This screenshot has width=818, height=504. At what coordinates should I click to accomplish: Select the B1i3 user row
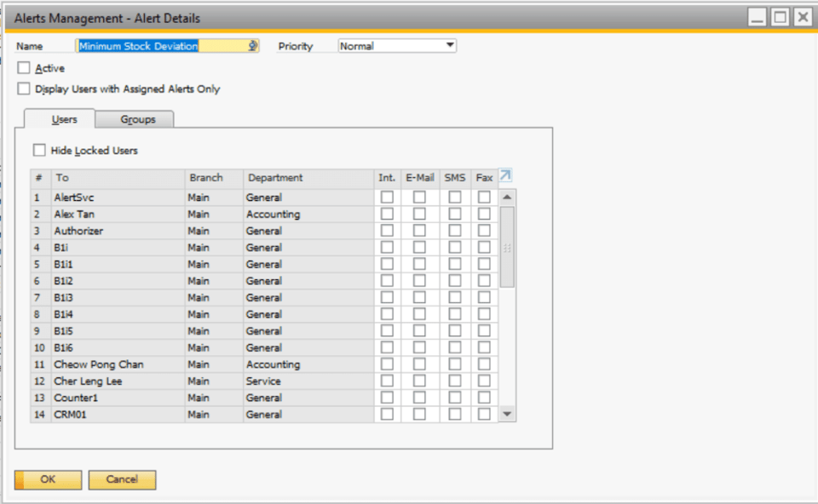pyautogui.click(x=264, y=298)
